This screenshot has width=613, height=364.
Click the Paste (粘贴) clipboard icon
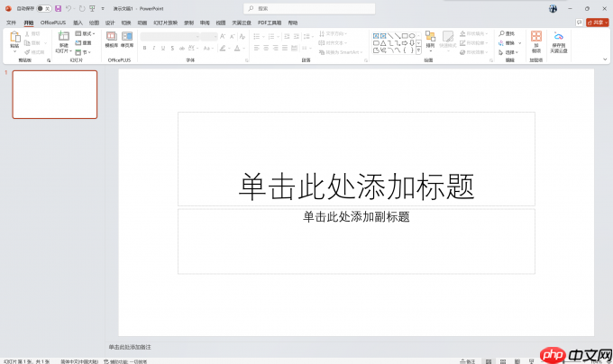14,38
